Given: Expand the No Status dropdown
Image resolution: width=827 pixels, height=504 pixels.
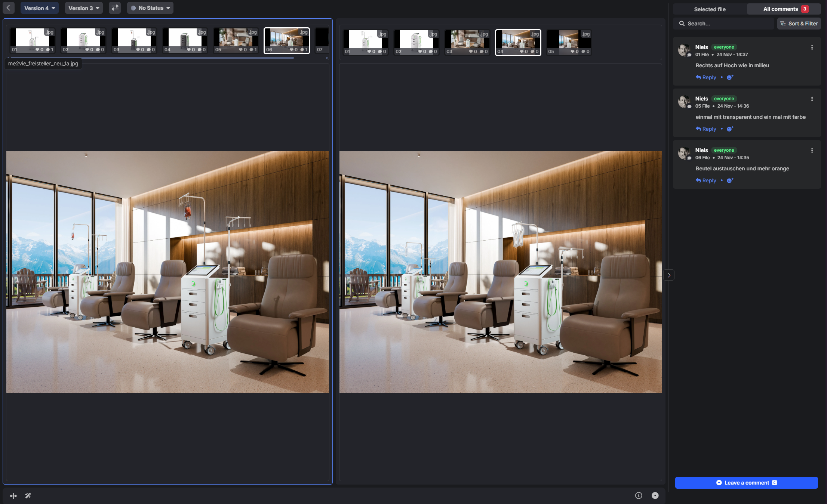Looking at the screenshot, I should 150,8.
